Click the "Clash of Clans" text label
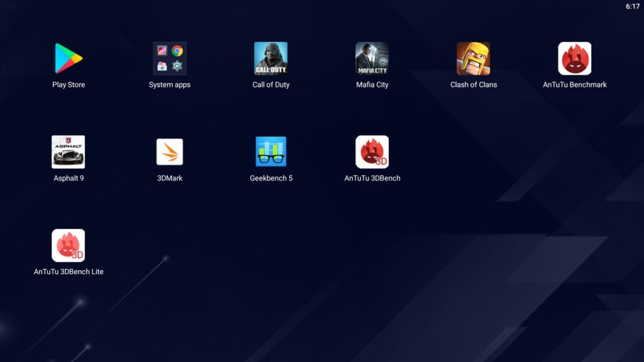 tap(474, 85)
